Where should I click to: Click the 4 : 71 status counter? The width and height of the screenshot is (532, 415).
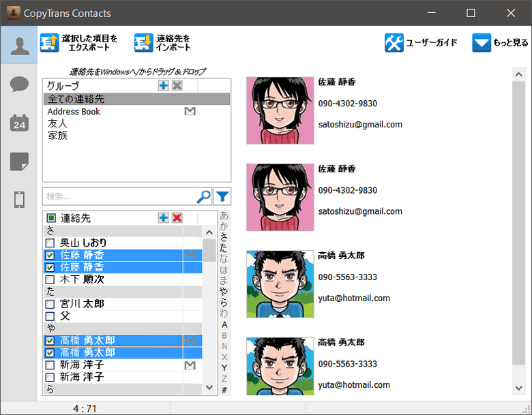click(x=85, y=408)
